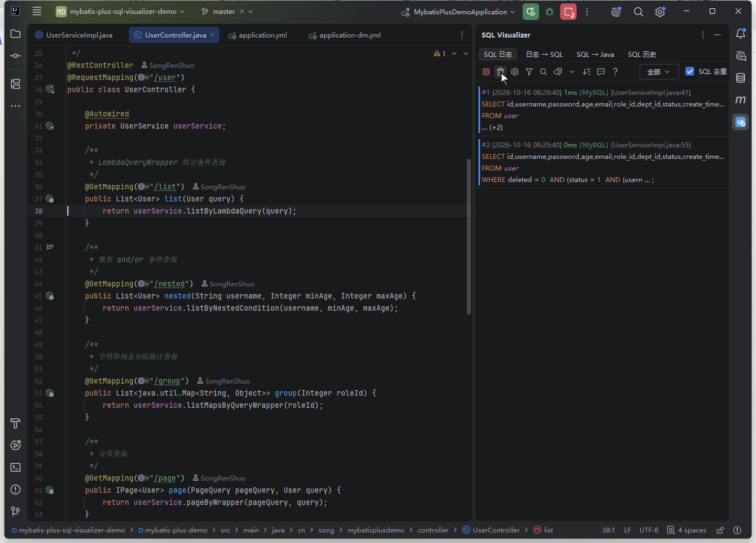Open the Git tool window icon
This screenshot has width=756, height=543.
click(x=16, y=511)
